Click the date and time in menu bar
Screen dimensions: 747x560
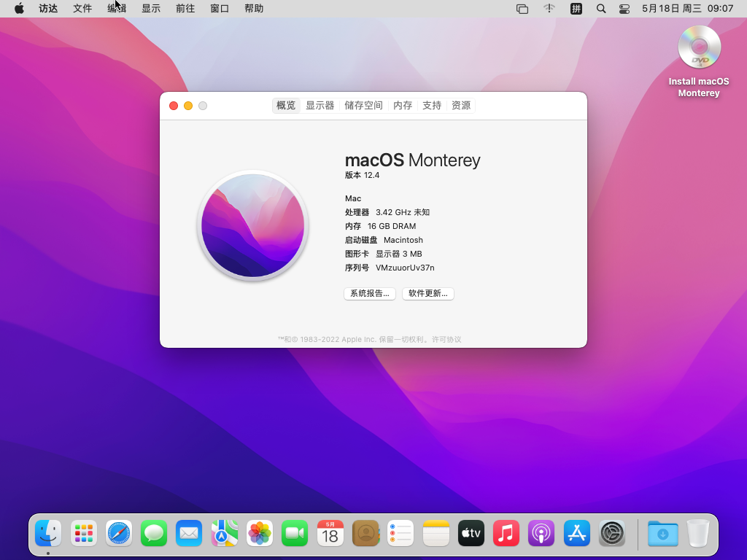coord(687,9)
